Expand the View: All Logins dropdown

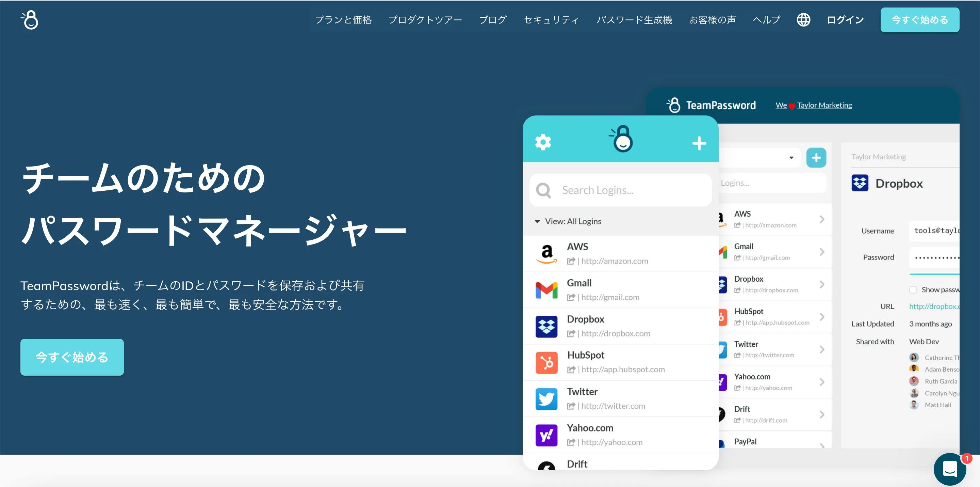point(568,221)
